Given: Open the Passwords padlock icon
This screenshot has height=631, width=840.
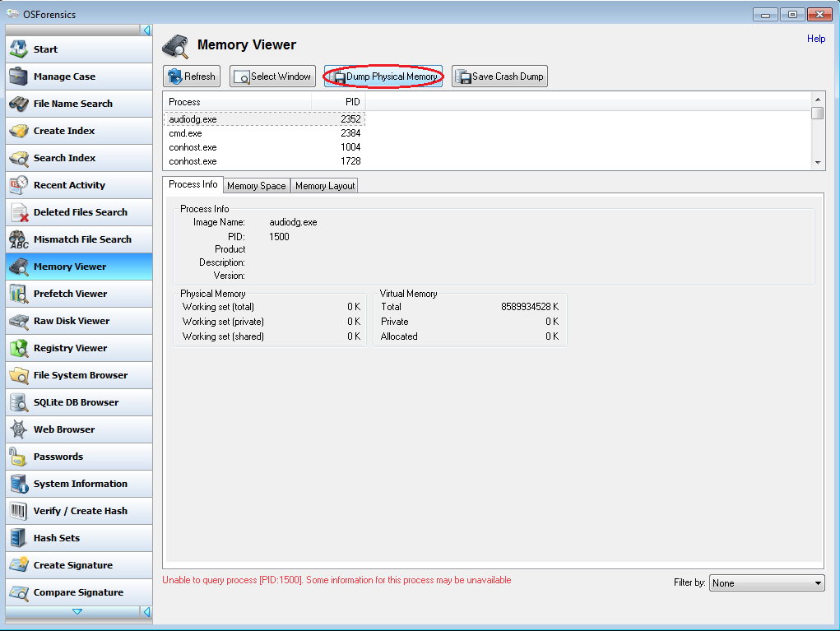Looking at the screenshot, I should (19, 457).
